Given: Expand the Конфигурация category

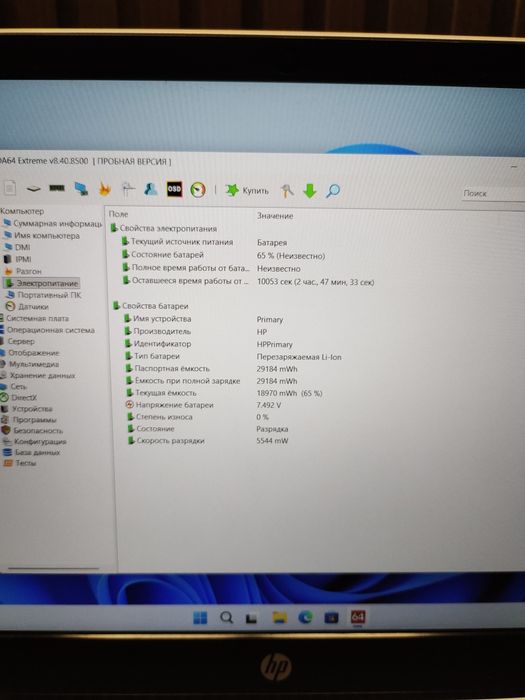Looking at the screenshot, I should [x=33, y=441].
